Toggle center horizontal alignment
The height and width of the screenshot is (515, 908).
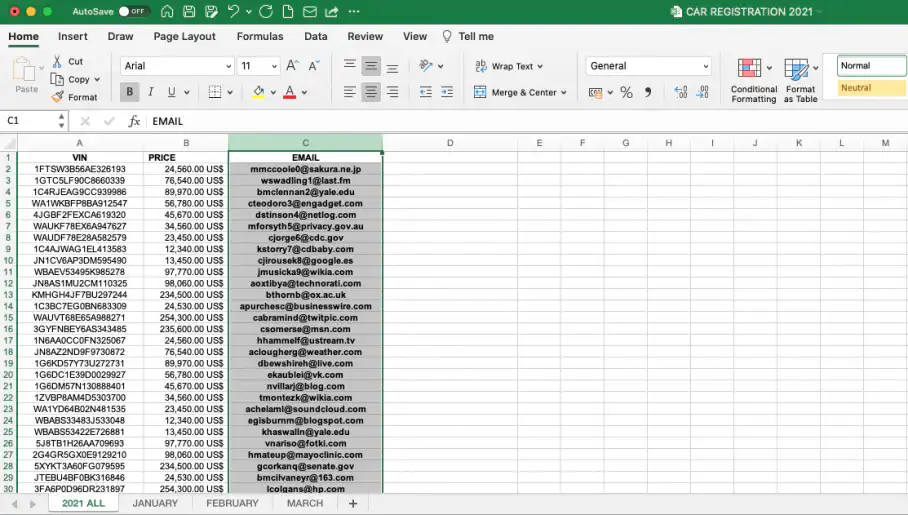pyautogui.click(x=371, y=92)
